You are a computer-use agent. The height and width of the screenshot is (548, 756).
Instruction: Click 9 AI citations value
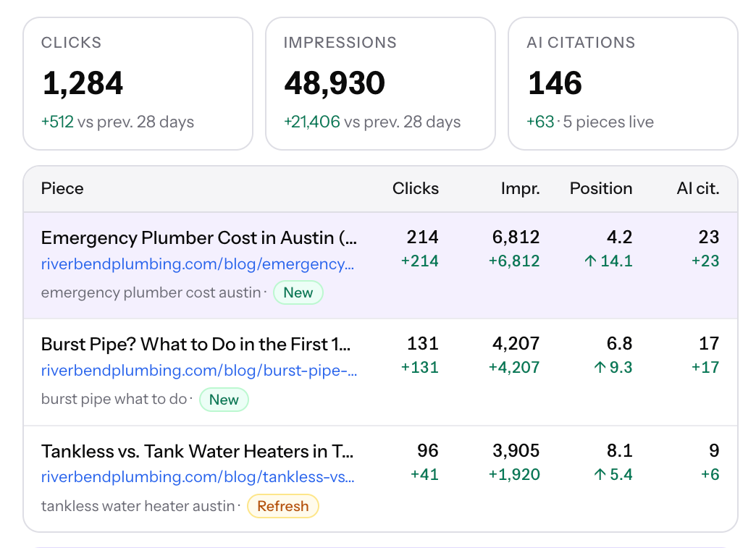714,451
